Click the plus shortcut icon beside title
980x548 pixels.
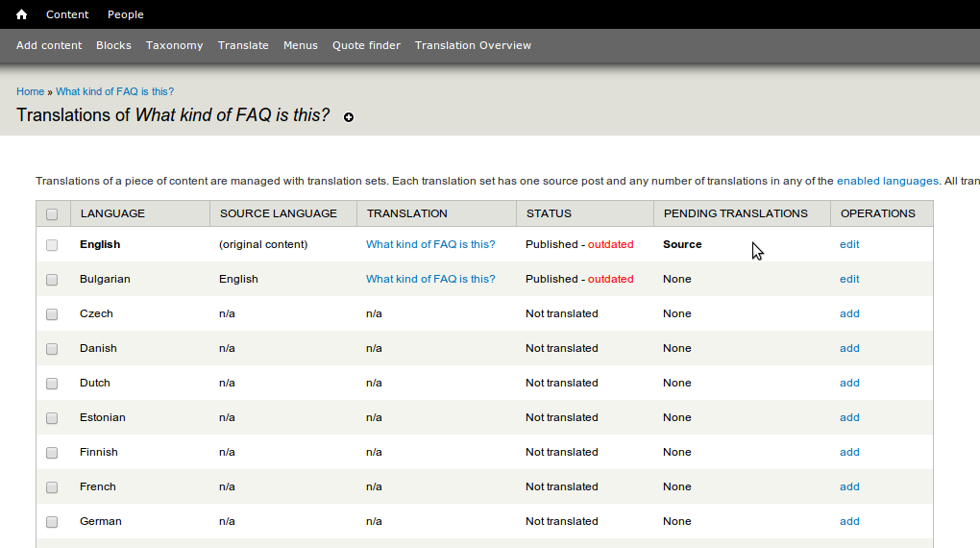[349, 117]
